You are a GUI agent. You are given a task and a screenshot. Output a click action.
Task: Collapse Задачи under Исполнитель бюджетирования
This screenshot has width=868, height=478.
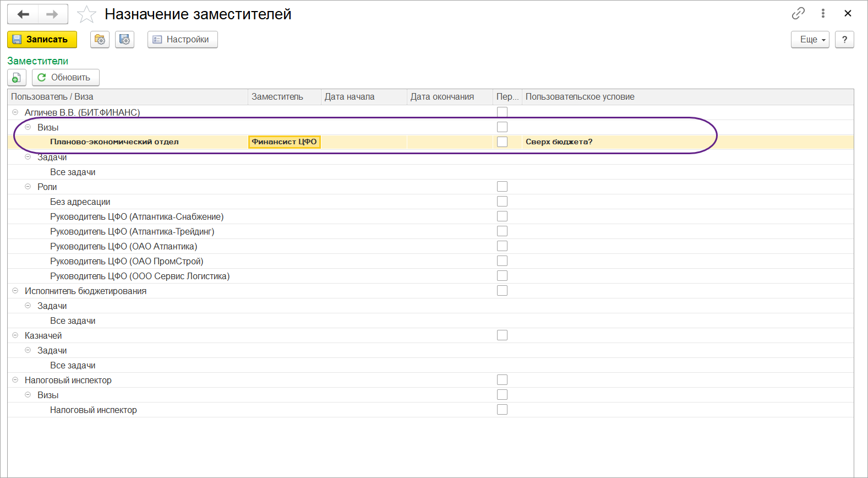(x=28, y=306)
